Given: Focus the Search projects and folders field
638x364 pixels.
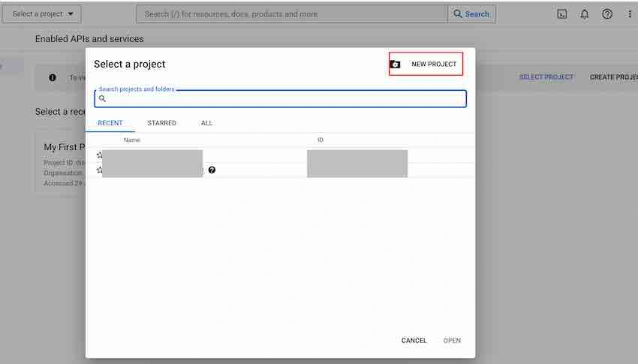Looking at the screenshot, I should click(281, 99).
